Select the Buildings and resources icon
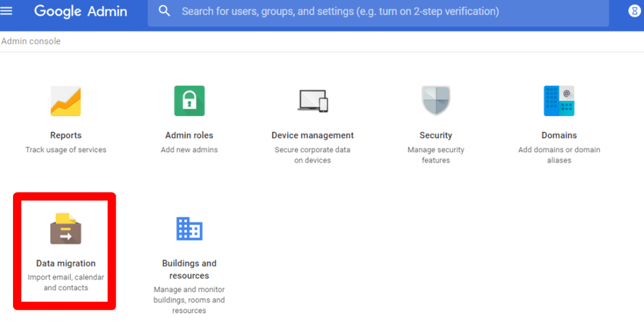This screenshot has height=326, width=644. tap(189, 229)
